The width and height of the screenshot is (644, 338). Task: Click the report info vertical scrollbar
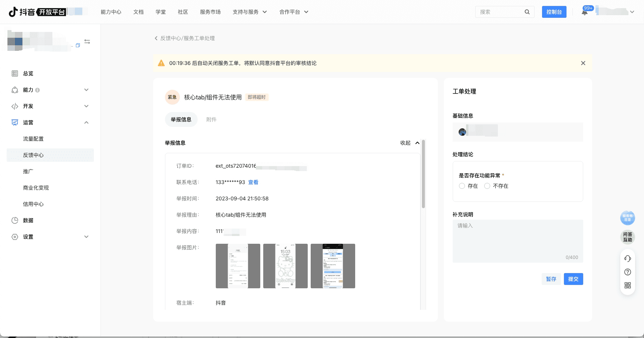coord(423,174)
